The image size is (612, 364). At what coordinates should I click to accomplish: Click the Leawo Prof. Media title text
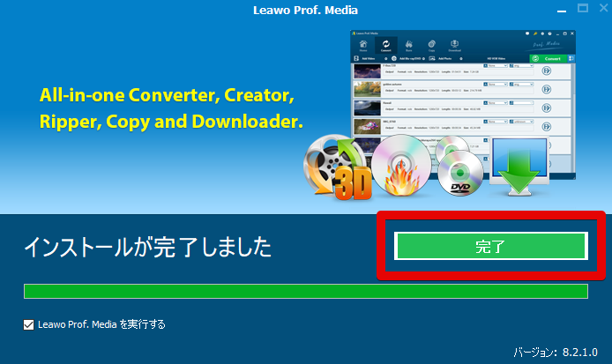[x=306, y=11]
